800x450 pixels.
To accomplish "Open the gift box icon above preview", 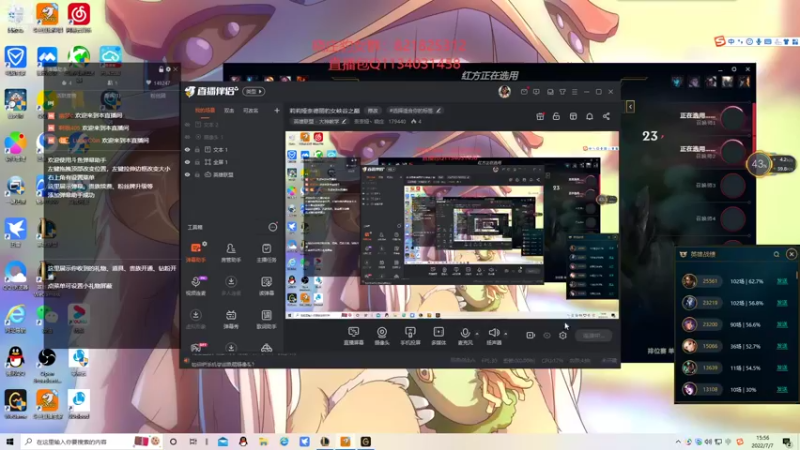I will 540,116.
